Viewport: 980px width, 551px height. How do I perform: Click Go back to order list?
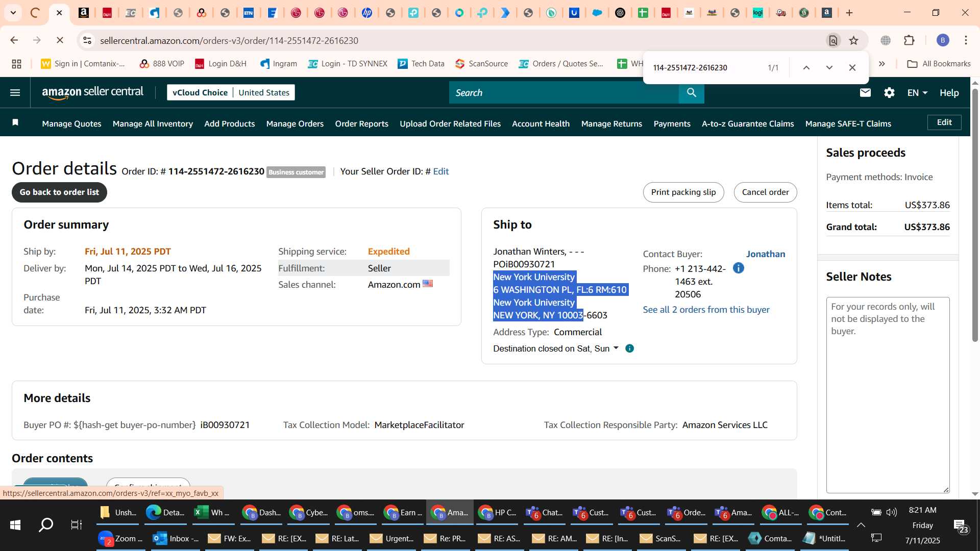pyautogui.click(x=59, y=192)
